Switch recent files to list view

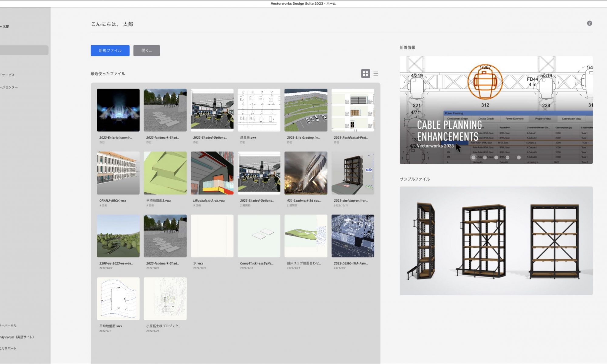coord(376,73)
